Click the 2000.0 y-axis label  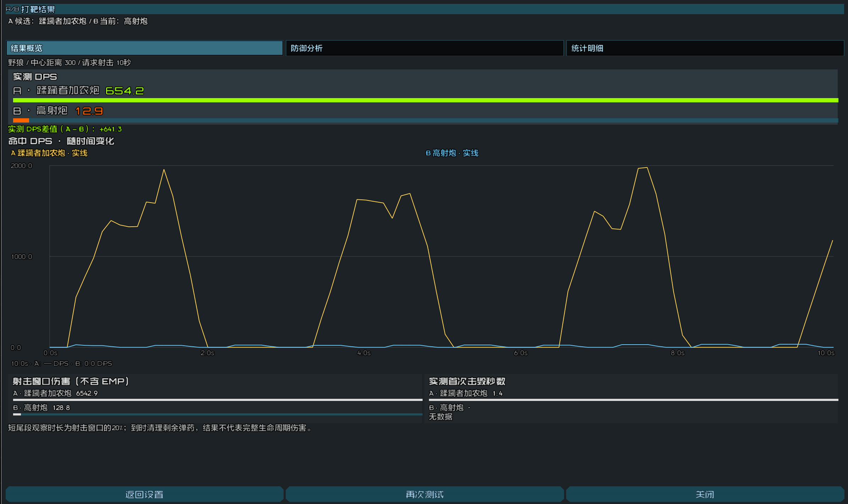(21, 166)
